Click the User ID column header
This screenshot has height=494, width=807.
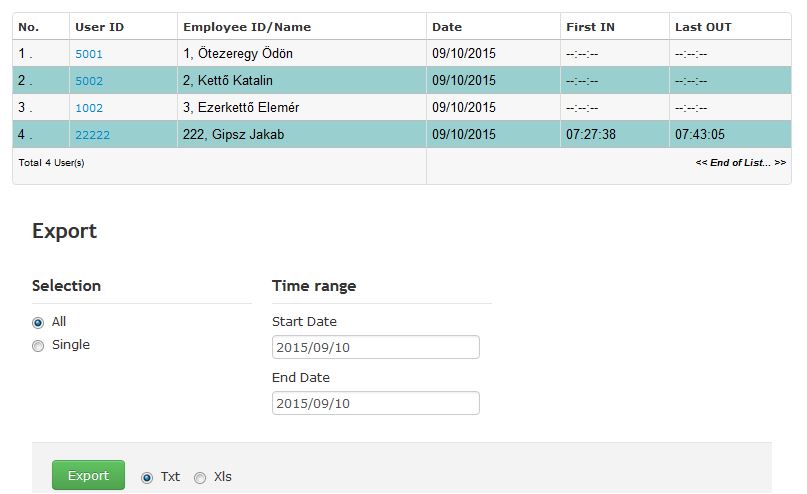pos(99,27)
